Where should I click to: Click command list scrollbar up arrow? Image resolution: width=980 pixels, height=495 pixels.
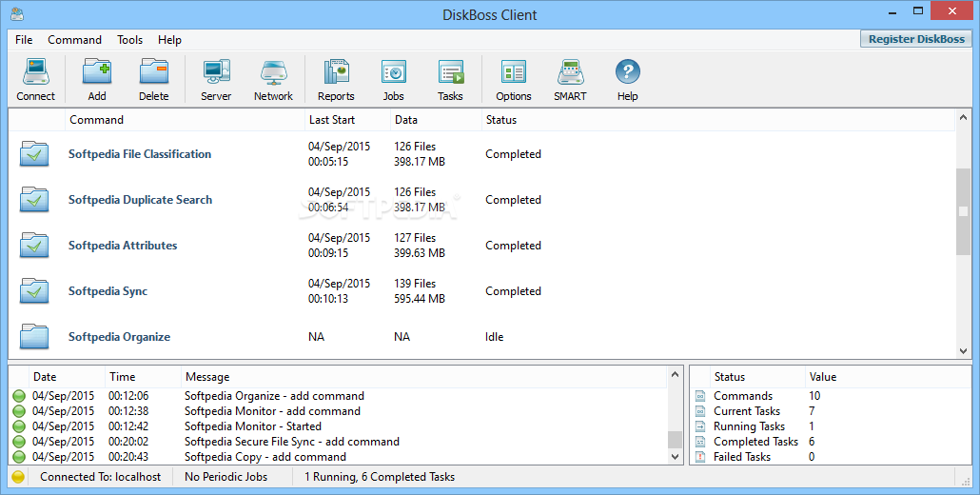pyautogui.click(x=963, y=117)
